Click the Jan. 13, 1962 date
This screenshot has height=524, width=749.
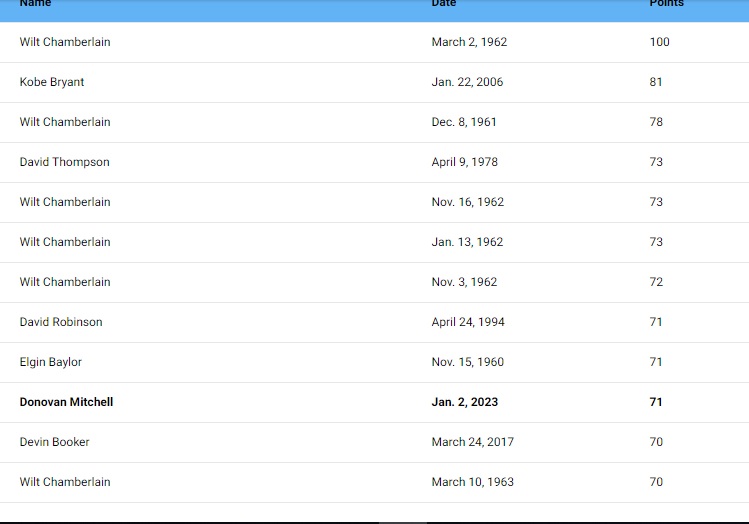tap(467, 242)
